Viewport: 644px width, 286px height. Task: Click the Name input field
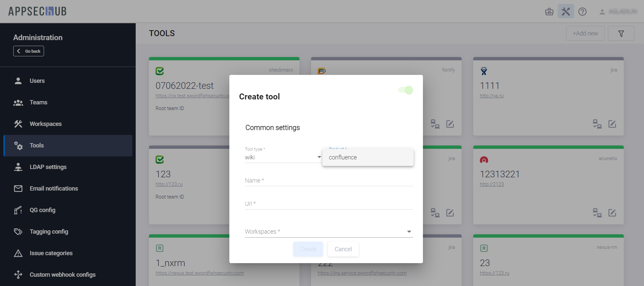328,181
